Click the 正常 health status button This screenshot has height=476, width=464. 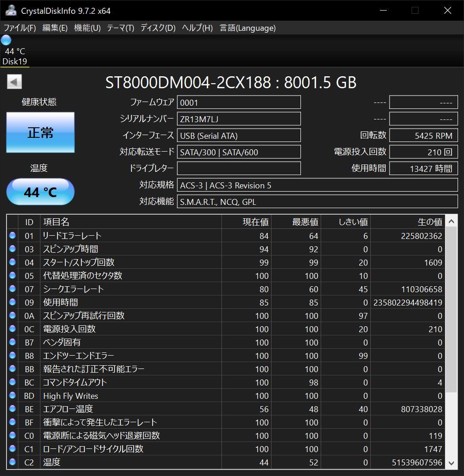[x=40, y=133]
